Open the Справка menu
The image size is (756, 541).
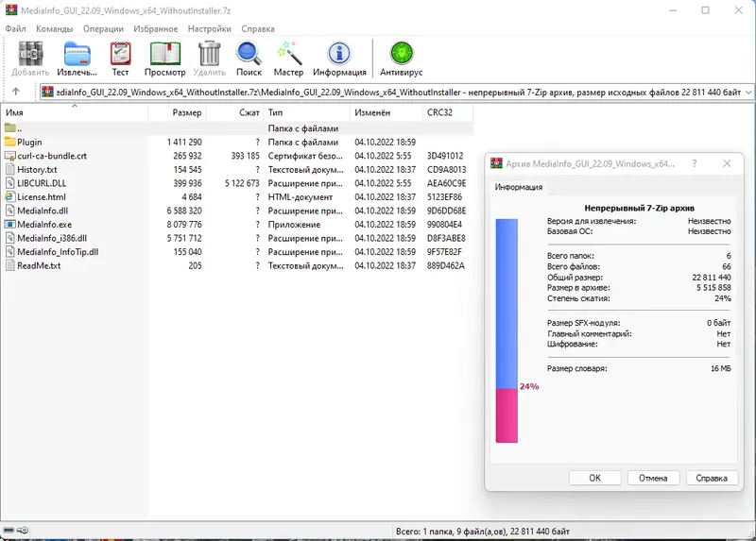258,29
